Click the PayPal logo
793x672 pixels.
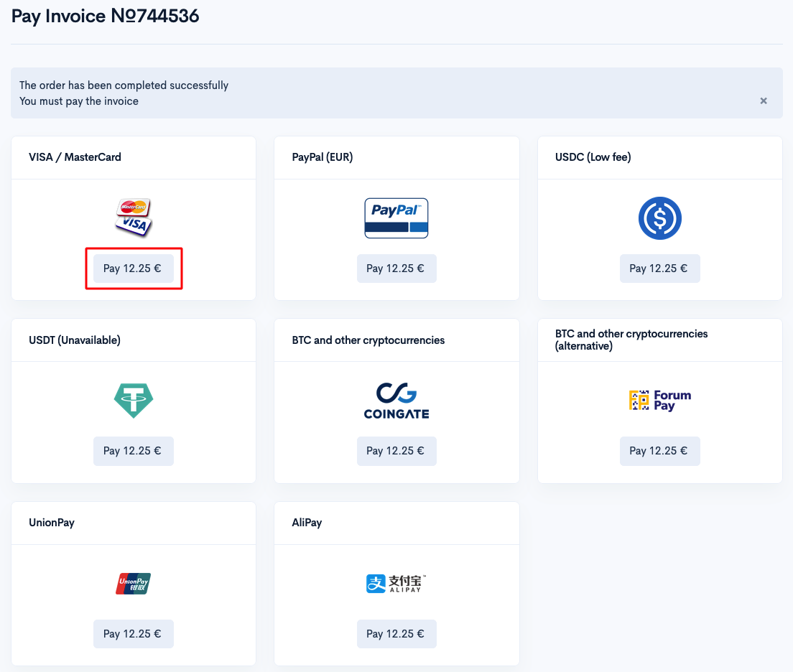(396, 218)
